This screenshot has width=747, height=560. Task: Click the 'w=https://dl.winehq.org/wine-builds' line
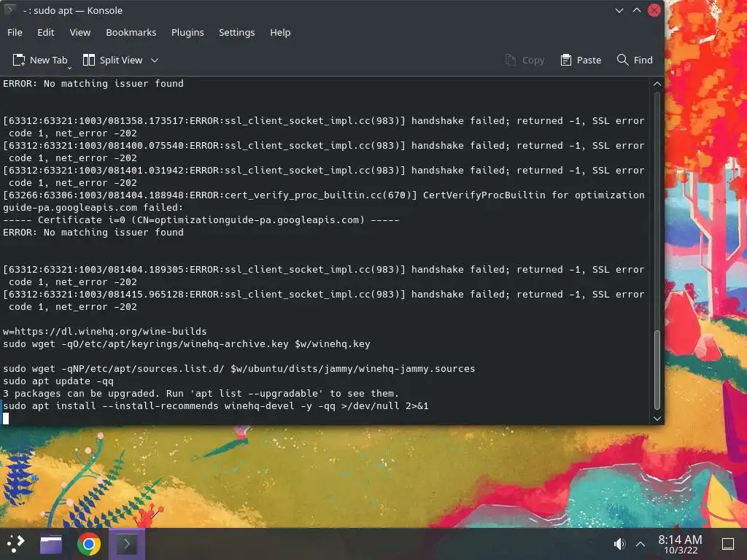105,332
